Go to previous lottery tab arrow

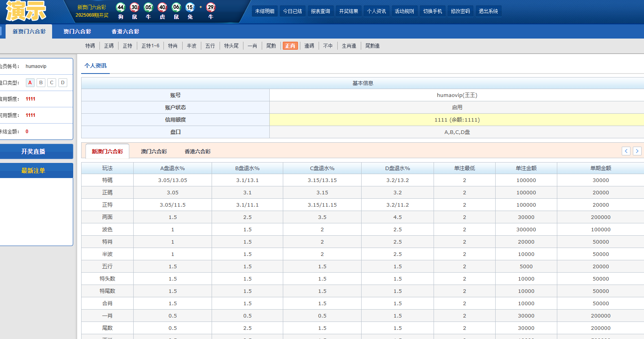click(626, 151)
